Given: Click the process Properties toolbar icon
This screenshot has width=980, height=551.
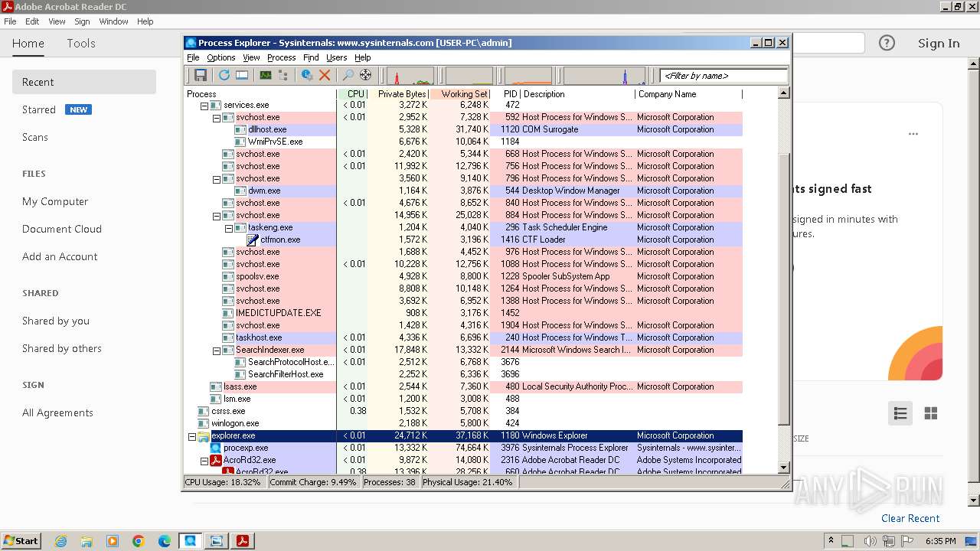Looking at the screenshot, I should (307, 75).
